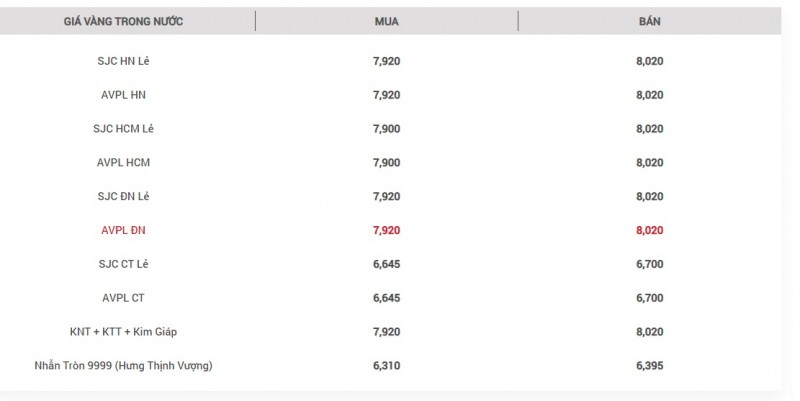The image size is (800, 401).
Task: Select the KNT + KTT + Kim Giáp row
Action: pyautogui.click(x=124, y=332)
